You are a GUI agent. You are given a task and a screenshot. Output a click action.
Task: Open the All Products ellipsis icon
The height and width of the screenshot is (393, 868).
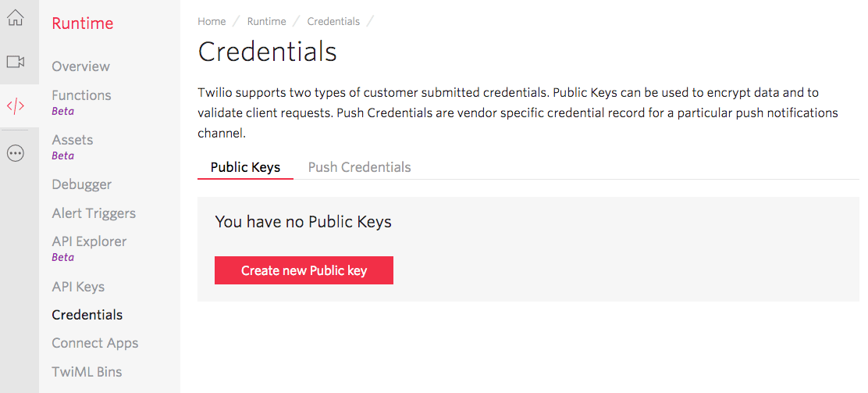(x=16, y=153)
